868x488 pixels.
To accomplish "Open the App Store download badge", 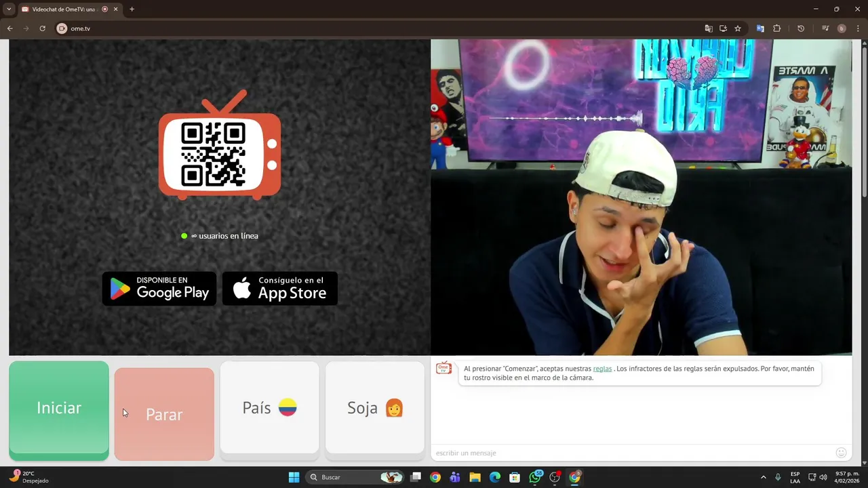I will [280, 289].
